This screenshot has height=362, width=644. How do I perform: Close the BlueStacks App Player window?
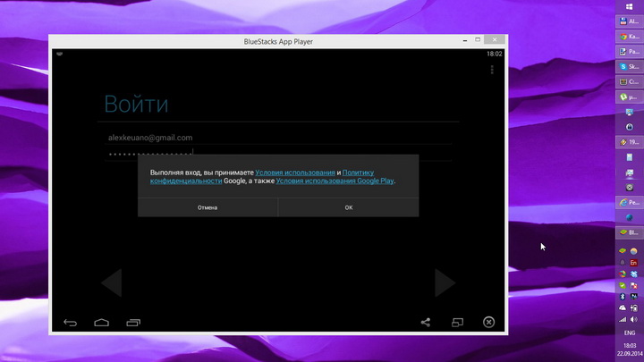pos(495,39)
